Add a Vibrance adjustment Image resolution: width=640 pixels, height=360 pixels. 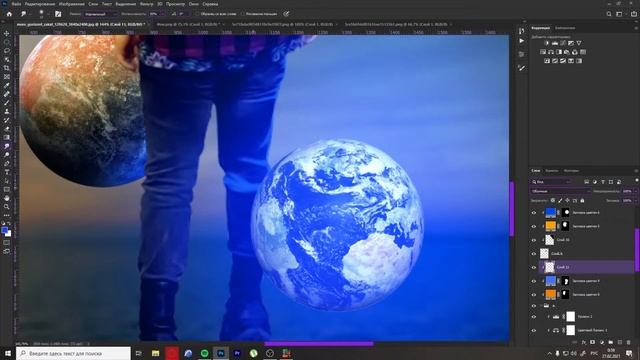pyautogui.click(x=579, y=43)
